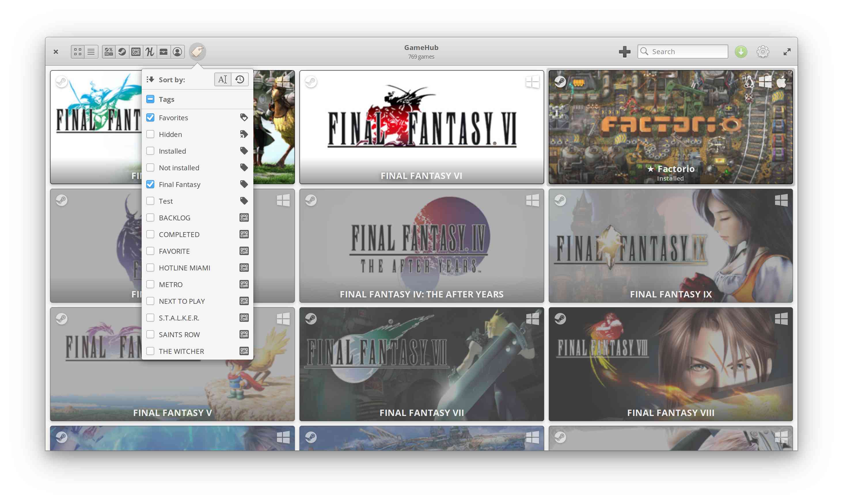This screenshot has height=504, width=843.
Task: Enable the Hidden tag filter
Action: pyautogui.click(x=151, y=134)
